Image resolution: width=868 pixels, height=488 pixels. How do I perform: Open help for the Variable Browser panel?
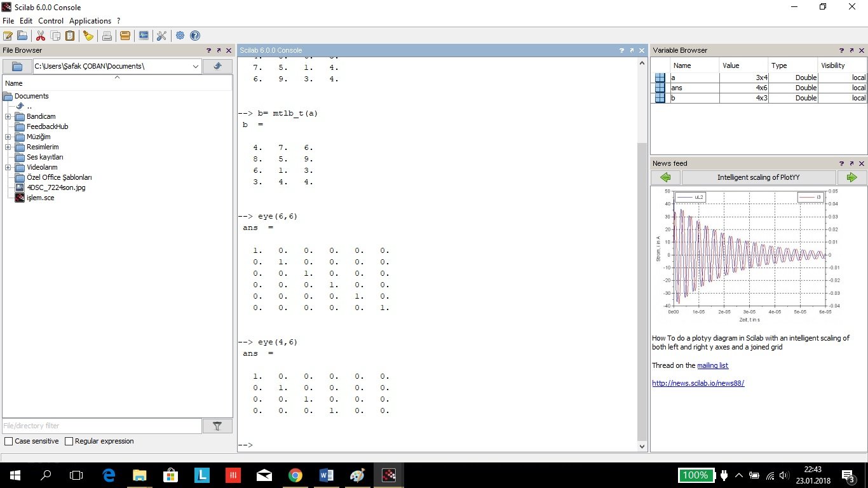[841, 50]
